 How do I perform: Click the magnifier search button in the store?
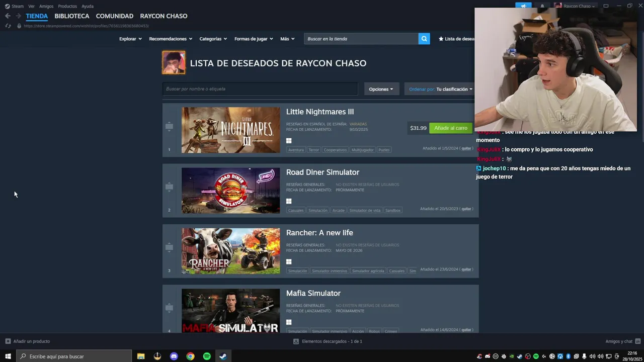[424, 39]
